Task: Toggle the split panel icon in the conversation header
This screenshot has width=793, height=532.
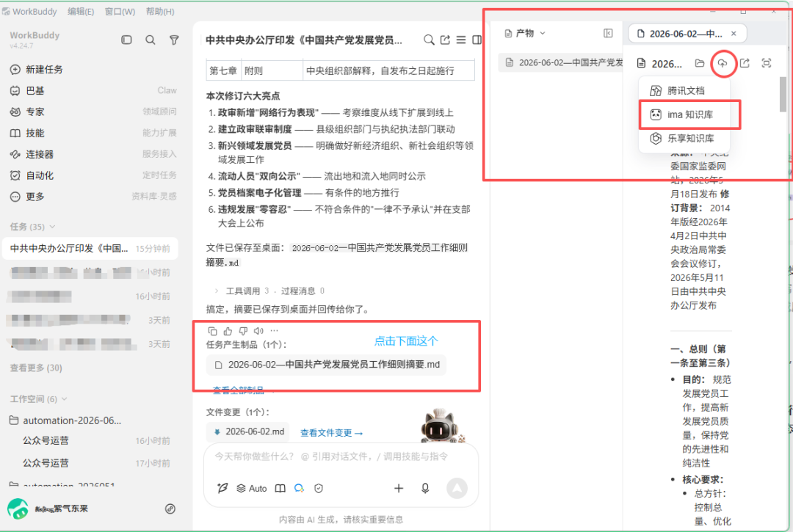Action: tap(477, 40)
